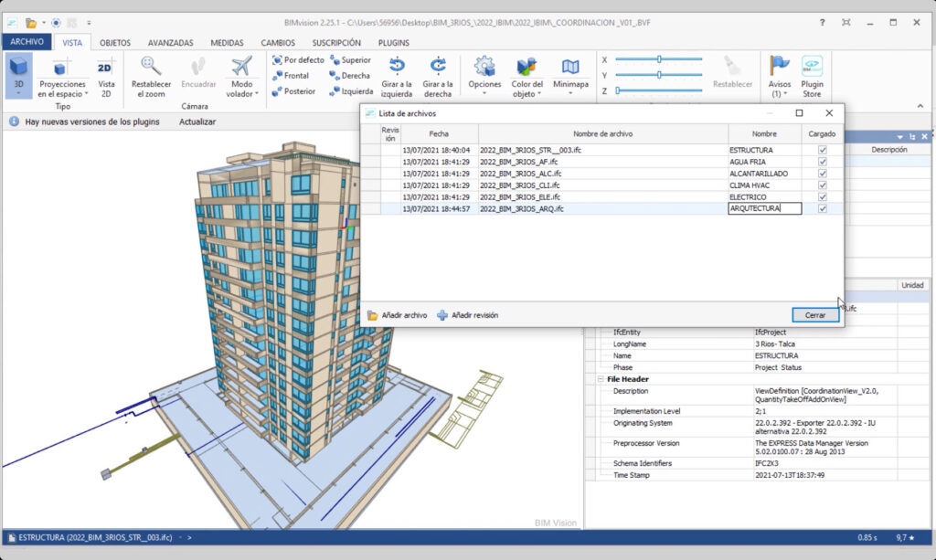Switch to the MEDIDAS tab
Viewport: 936px width, 560px height.
(x=227, y=42)
